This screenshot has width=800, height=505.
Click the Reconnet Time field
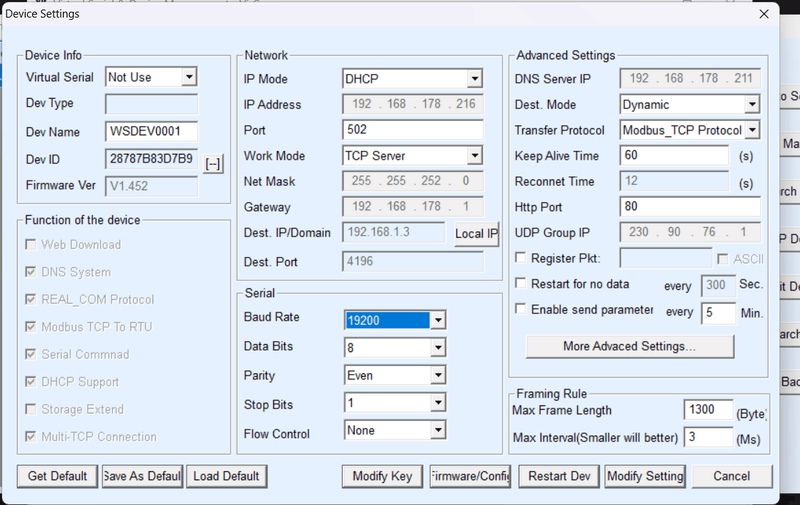tap(674, 181)
